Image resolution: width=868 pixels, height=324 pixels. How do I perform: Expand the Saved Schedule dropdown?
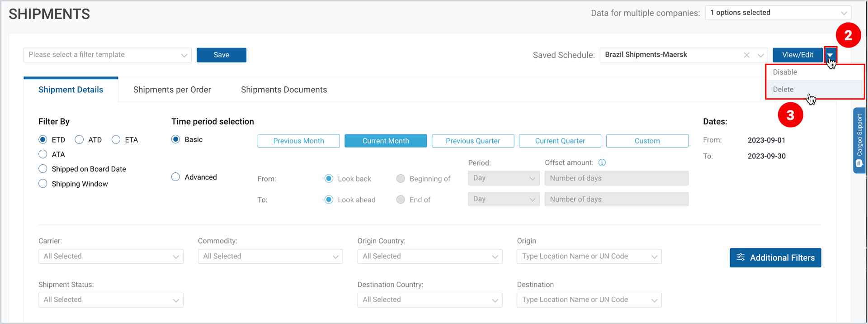click(760, 55)
